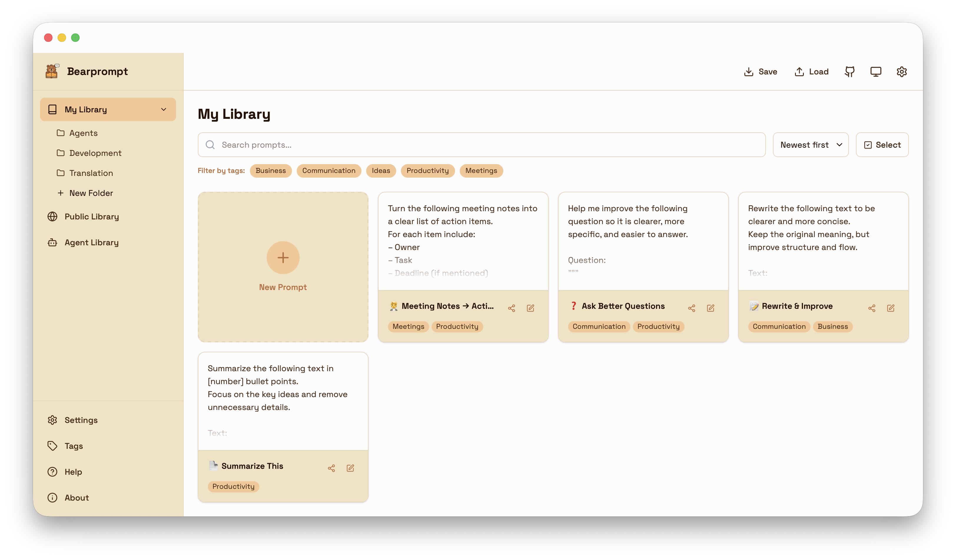
Task: Toggle the Ideas tag filter
Action: click(381, 171)
